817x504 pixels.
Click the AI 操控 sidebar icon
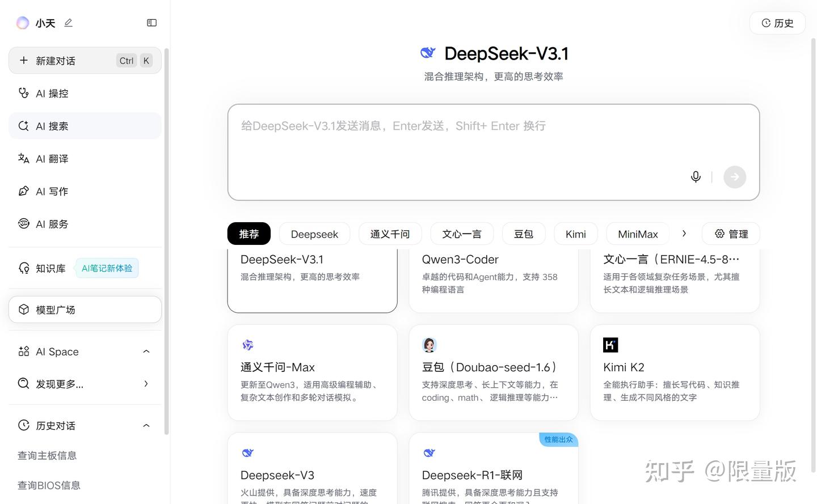(x=23, y=93)
